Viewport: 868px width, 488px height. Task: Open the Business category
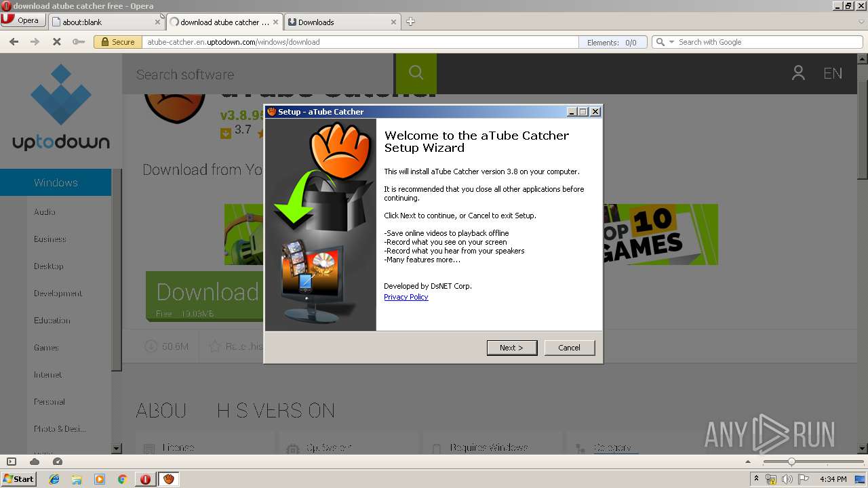pyautogui.click(x=50, y=239)
